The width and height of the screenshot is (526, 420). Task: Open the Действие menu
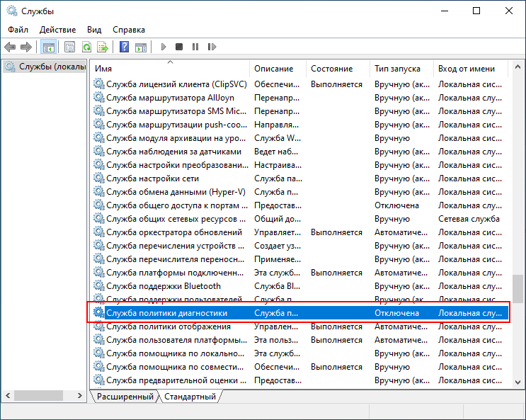[58, 30]
